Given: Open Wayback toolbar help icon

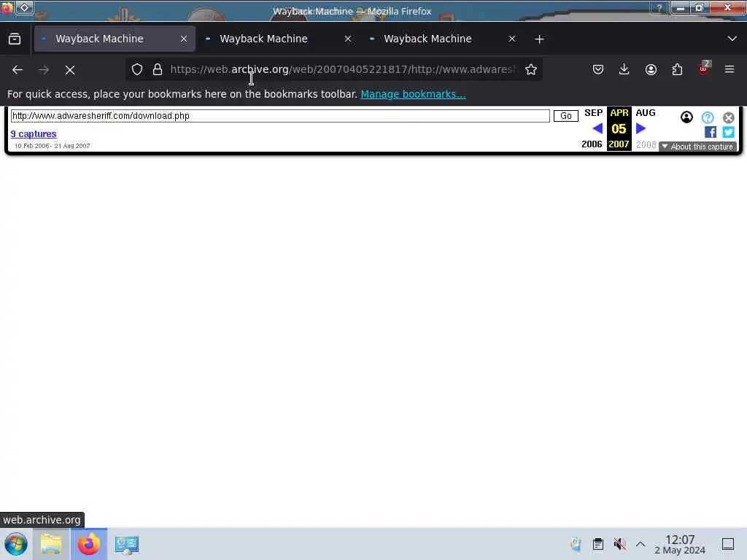Looking at the screenshot, I should (708, 117).
